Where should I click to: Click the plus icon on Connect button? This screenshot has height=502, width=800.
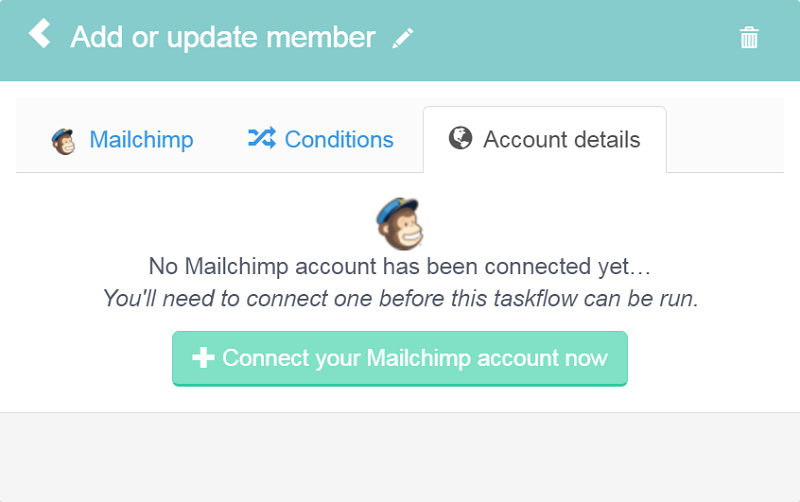click(203, 358)
